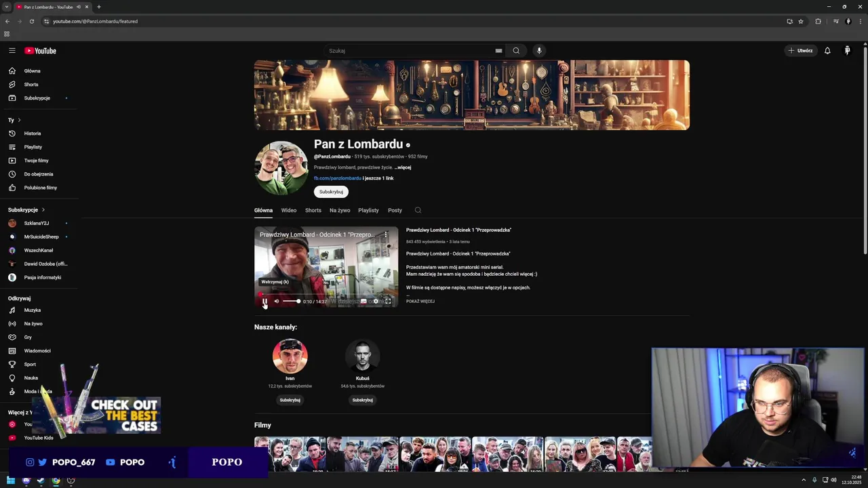Open the player settings gear
The height and width of the screenshot is (488, 868).
click(376, 302)
